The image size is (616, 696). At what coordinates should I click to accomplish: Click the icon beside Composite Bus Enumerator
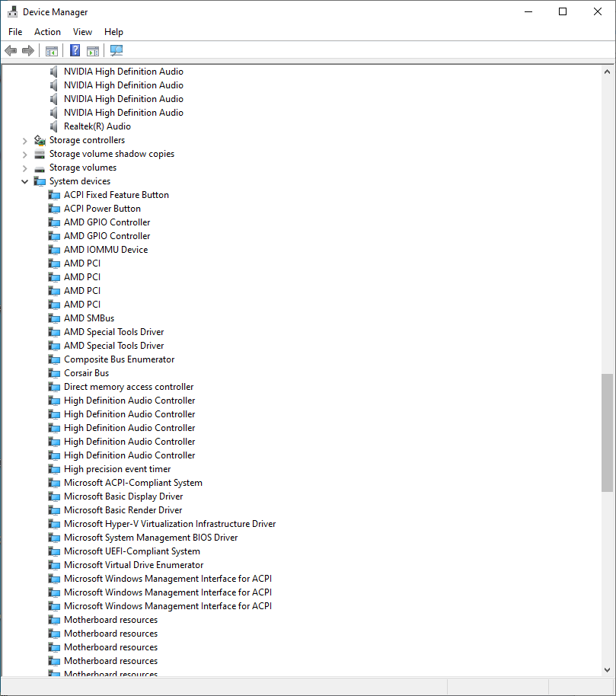pos(54,359)
